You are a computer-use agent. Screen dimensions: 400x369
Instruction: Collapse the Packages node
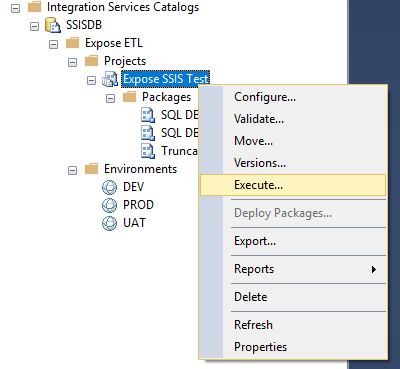110,98
